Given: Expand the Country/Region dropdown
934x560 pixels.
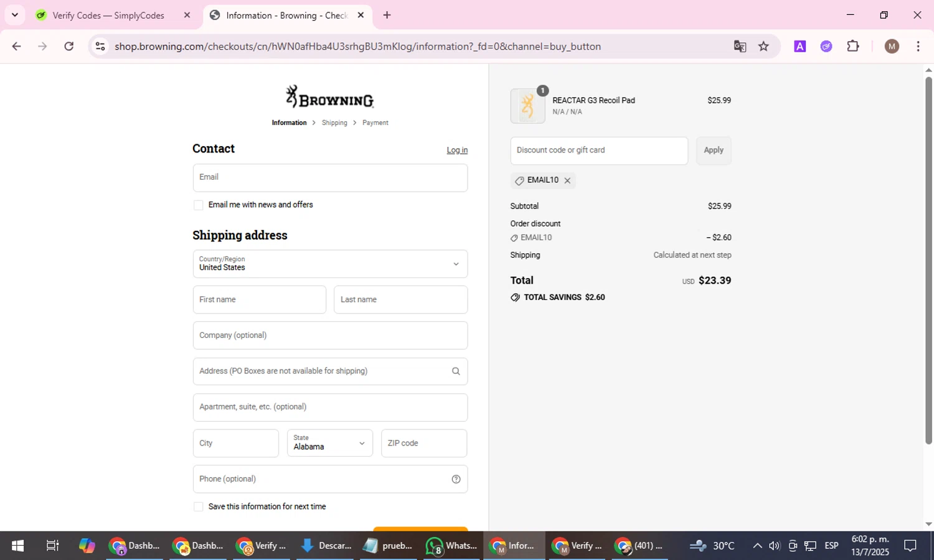Looking at the screenshot, I should click(330, 264).
